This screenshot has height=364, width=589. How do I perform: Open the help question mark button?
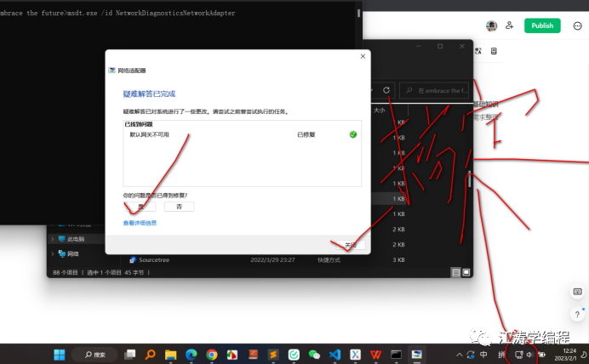(577, 314)
